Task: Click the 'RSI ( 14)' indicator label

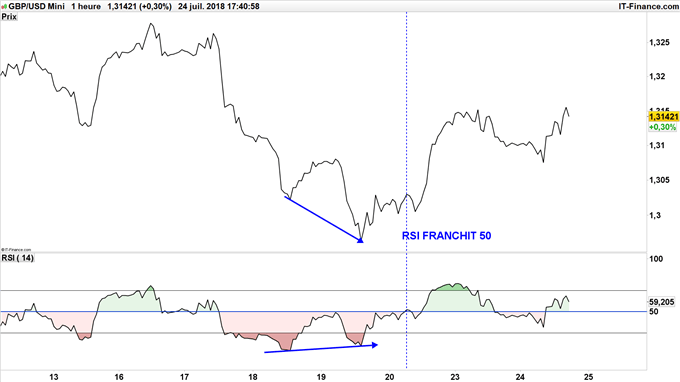Action: (x=17, y=258)
